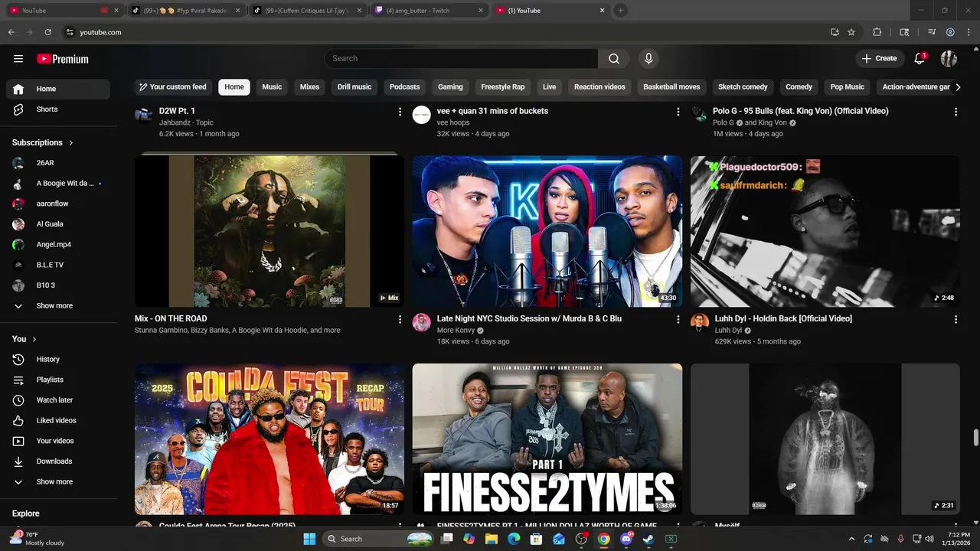Open Discord from the taskbar
This screenshot has width=980, height=551.
pyautogui.click(x=626, y=539)
